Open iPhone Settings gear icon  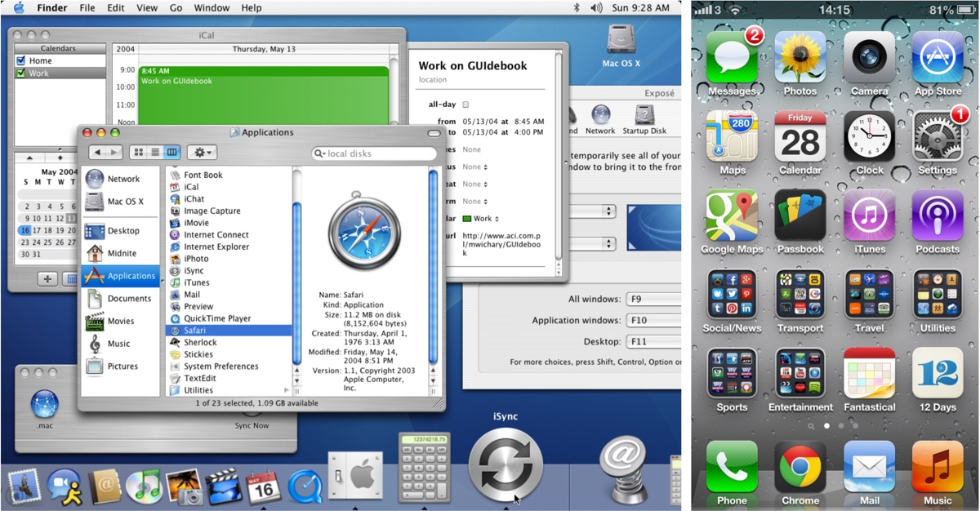coord(938,136)
